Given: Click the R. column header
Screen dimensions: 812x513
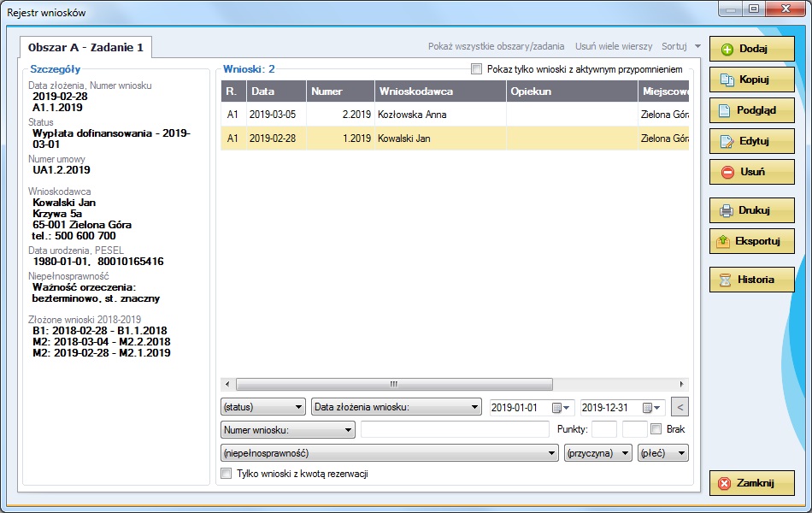Looking at the screenshot, I should click(x=233, y=91).
